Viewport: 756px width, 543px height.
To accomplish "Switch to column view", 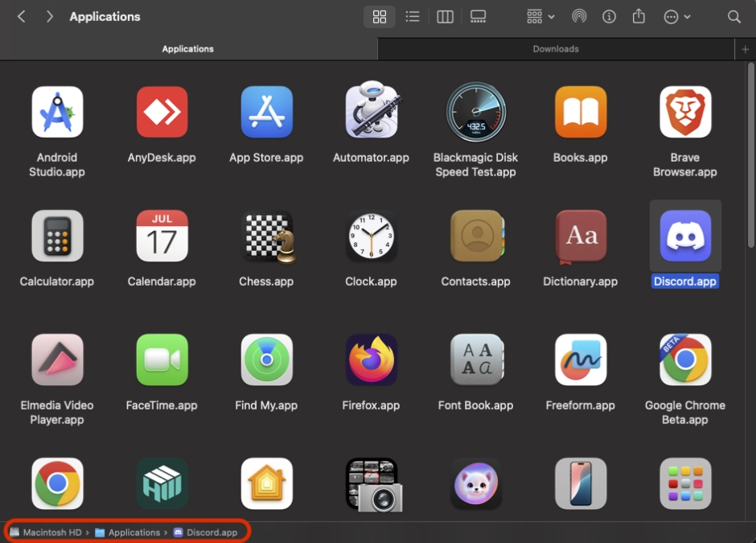I will [x=445, y=17].
